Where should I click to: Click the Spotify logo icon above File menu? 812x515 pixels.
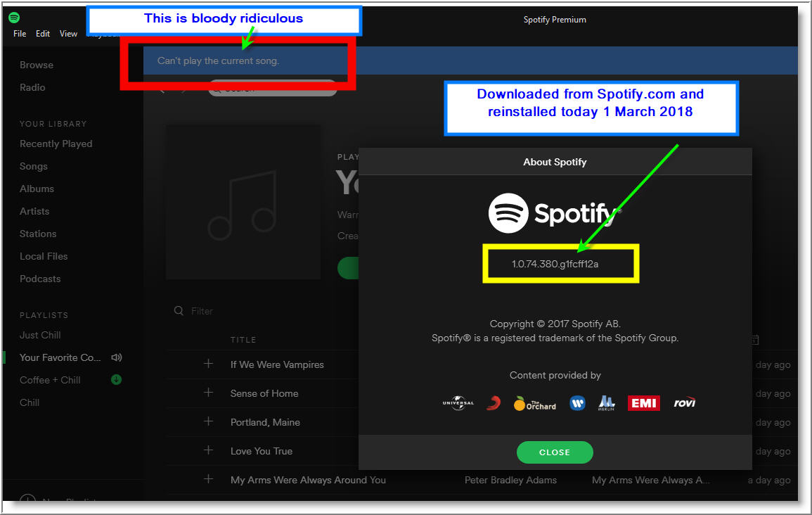(x=14, y=18)
